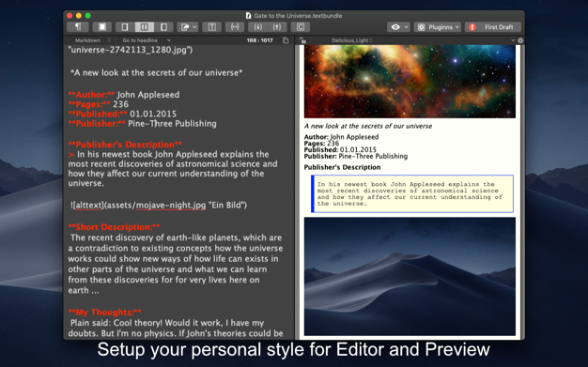This screenshot has width=588, height=367.
Task: Click the copy document icon in editor bar
Action: [x=286, y=40]
